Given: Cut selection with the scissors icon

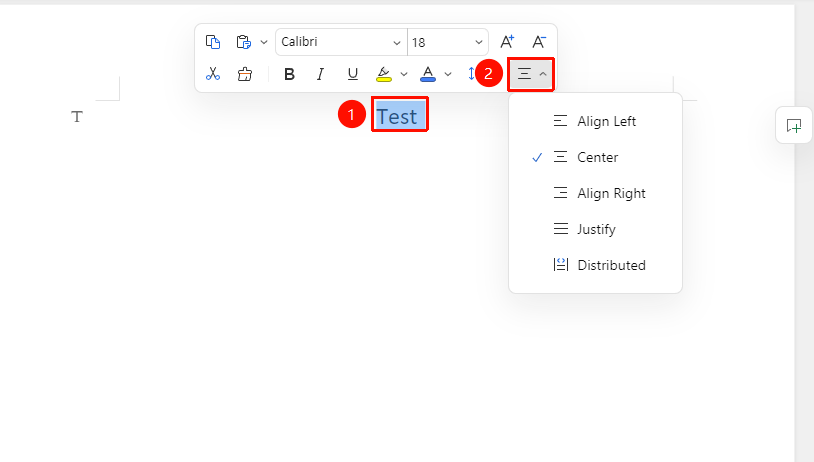Looking at the screenshot, I should 213,74.
